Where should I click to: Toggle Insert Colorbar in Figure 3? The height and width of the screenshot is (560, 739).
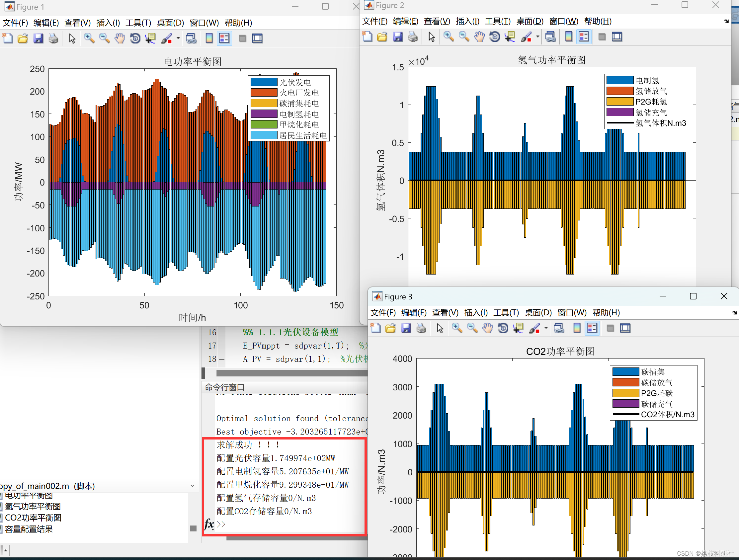tap(577, 328)
